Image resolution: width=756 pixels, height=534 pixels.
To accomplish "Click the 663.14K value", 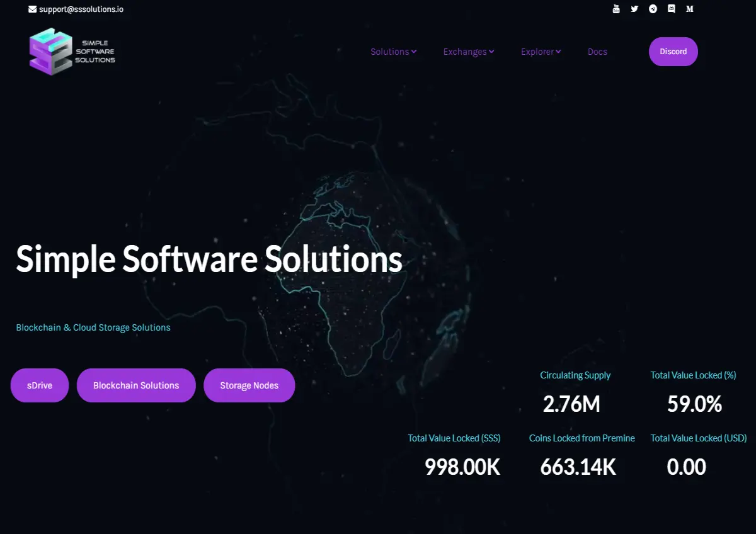I will pos(578,467).
